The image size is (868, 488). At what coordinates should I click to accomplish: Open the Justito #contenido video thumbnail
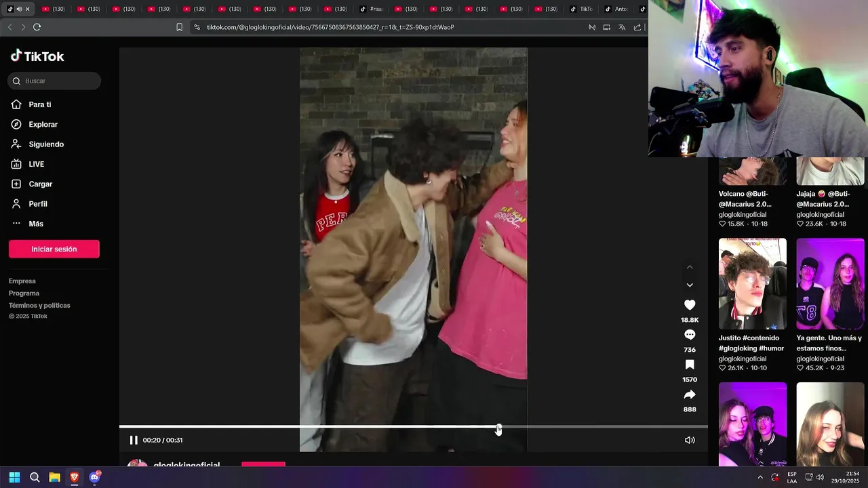(753, 283)
